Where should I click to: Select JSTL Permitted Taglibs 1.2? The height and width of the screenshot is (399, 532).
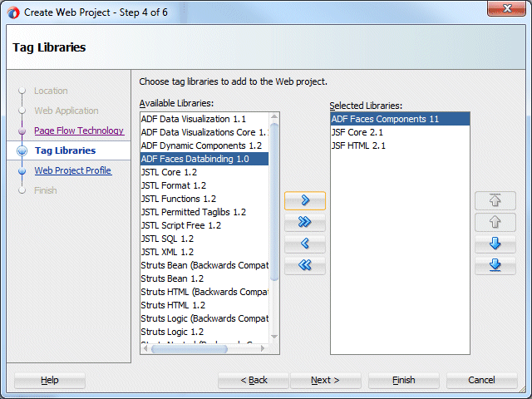pyautogui.click(x=204, y=212)
